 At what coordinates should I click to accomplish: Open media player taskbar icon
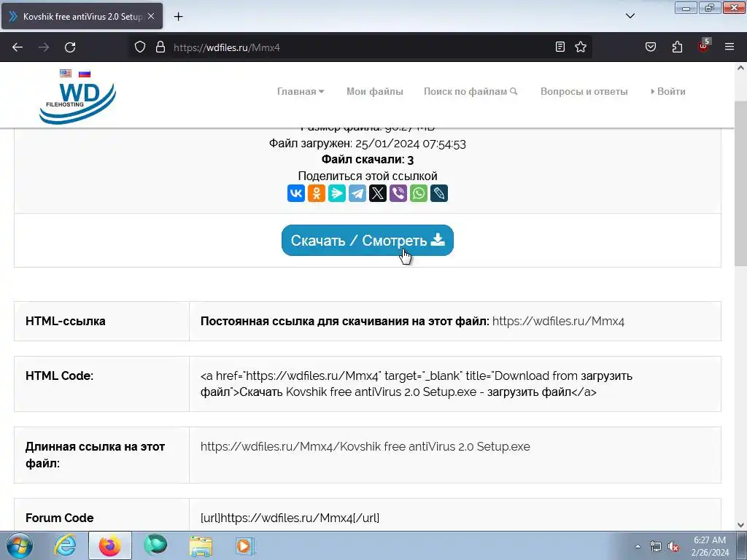point(245,545)
